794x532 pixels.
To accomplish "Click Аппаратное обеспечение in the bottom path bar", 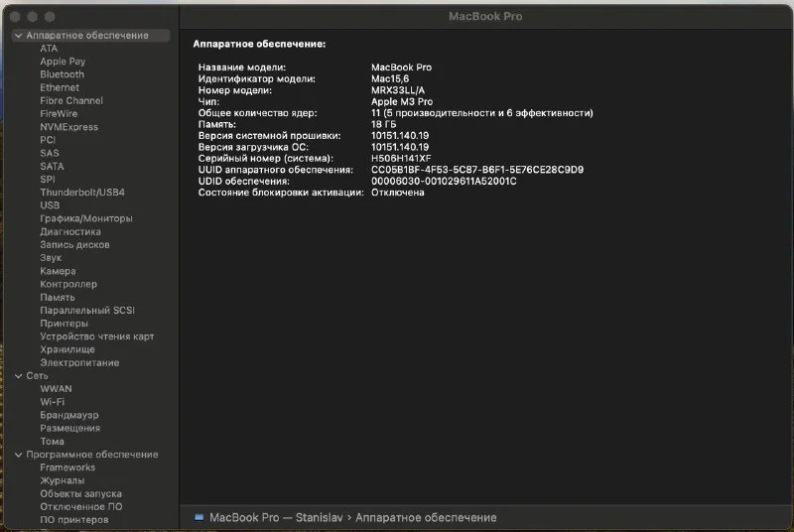I will [425, 517].
